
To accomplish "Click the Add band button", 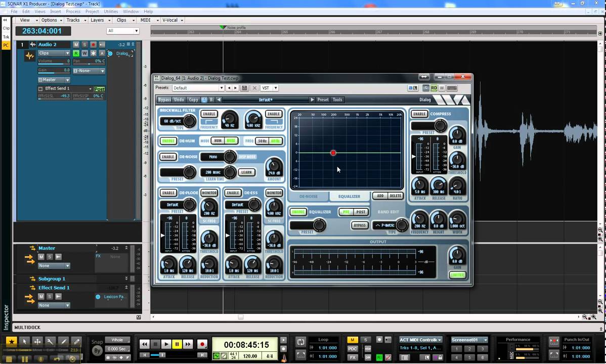I will [x=380, y=196].
